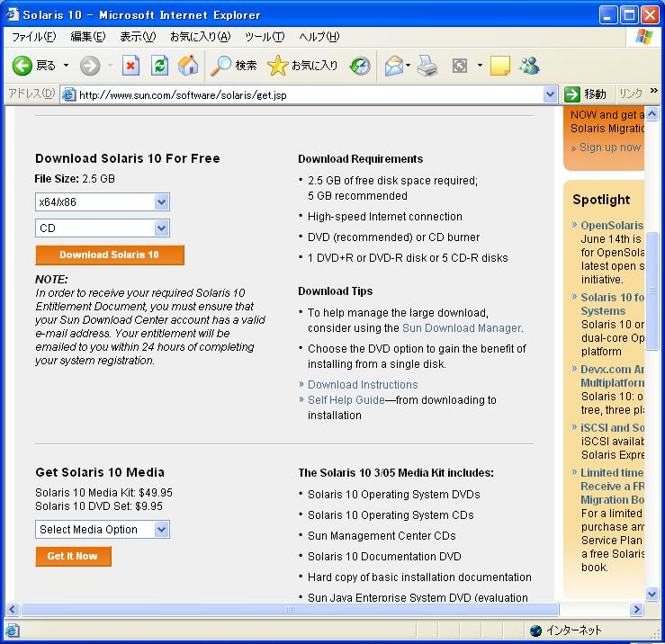The image size is (665, 644).
Task: Open the Tools (ツール) menu
Action: [265, 37]
